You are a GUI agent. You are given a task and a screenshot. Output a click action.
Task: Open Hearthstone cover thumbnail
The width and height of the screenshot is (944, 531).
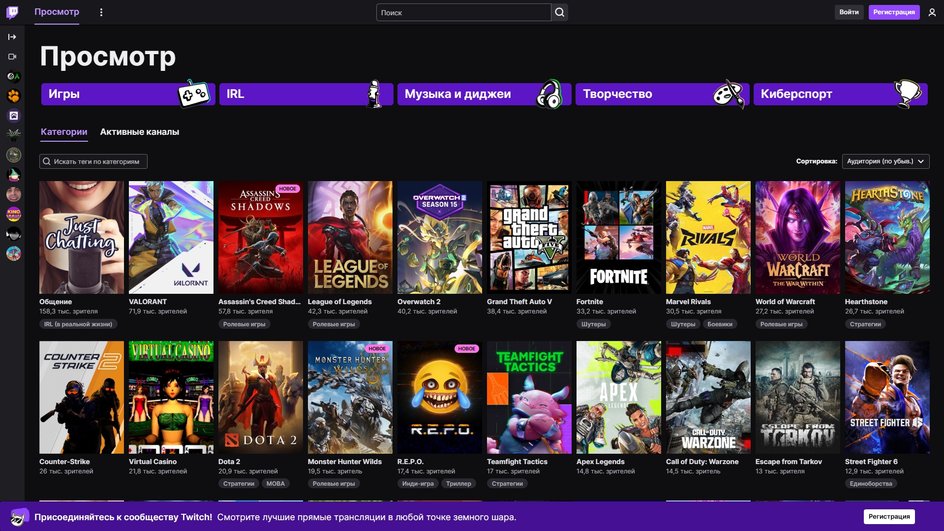pyautogui.click(x=887, y=237)
